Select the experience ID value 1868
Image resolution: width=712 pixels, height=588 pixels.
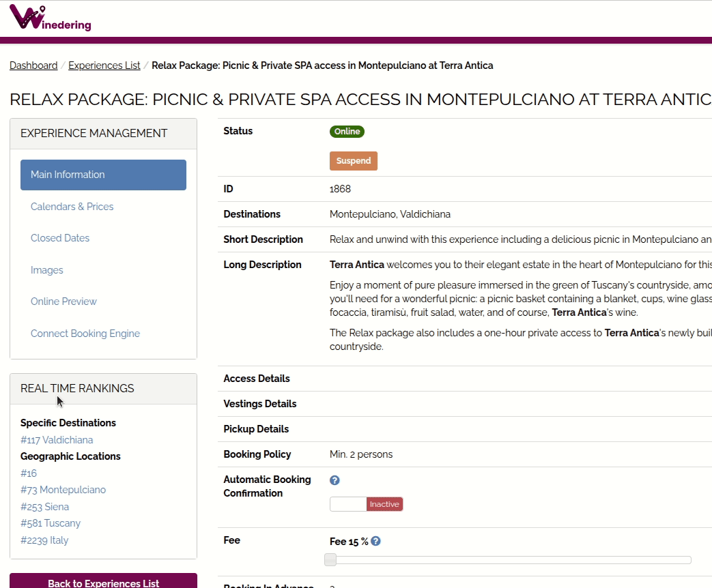pyautogui.click(x=340, y=189)
